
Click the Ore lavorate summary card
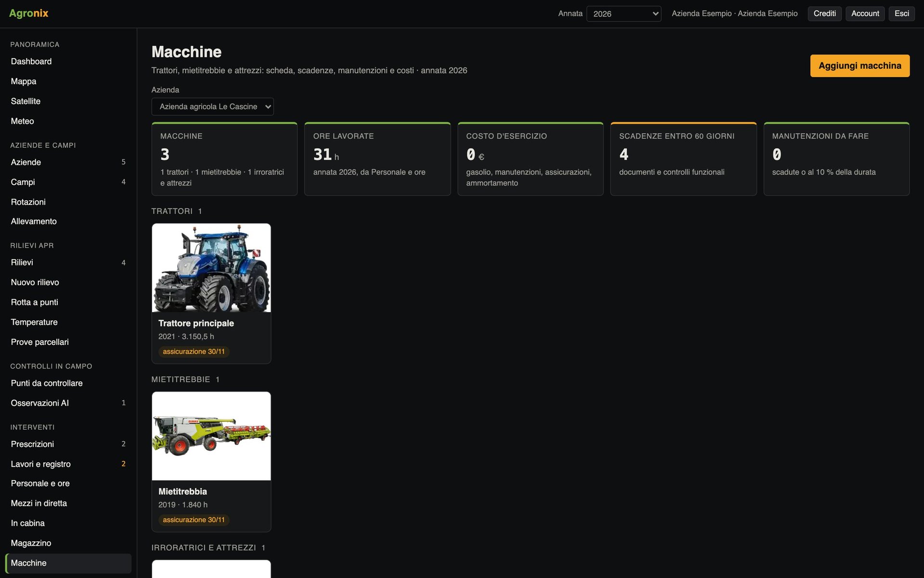tap(377, 159)
